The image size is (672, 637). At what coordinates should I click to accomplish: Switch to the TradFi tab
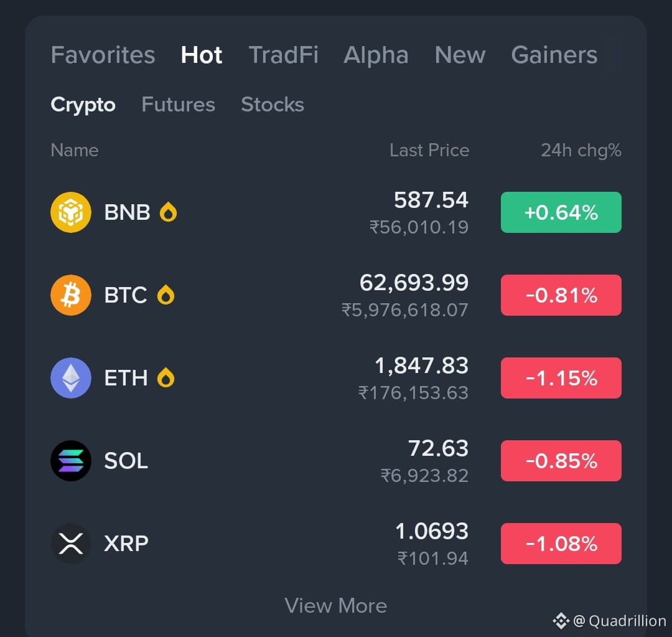[283, 55]
